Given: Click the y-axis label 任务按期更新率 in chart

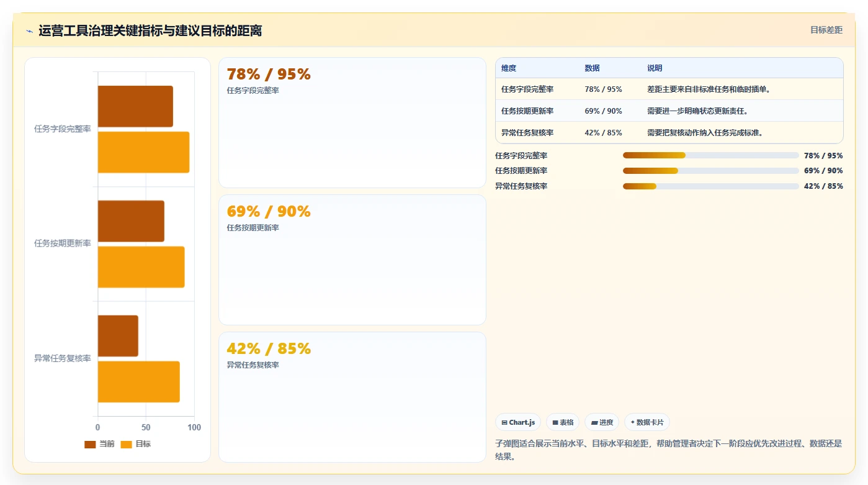Looking at the screenshot, I should click(63, 243).
